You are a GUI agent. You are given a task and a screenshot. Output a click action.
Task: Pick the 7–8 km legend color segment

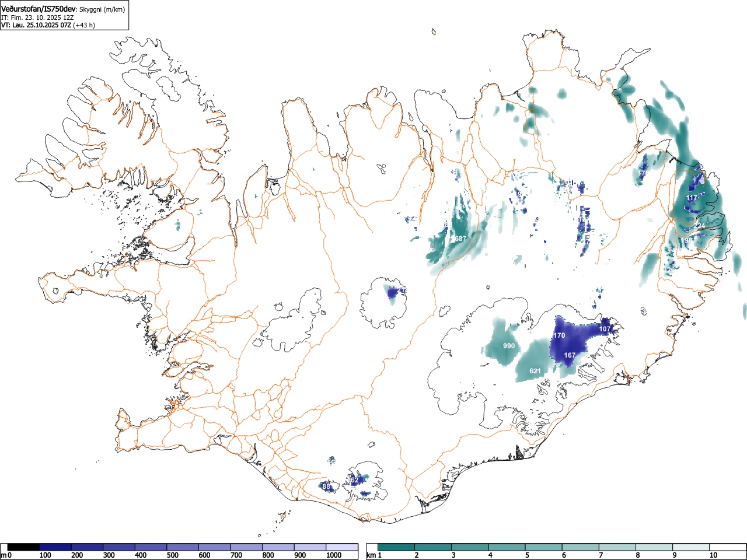pos(617,547)
